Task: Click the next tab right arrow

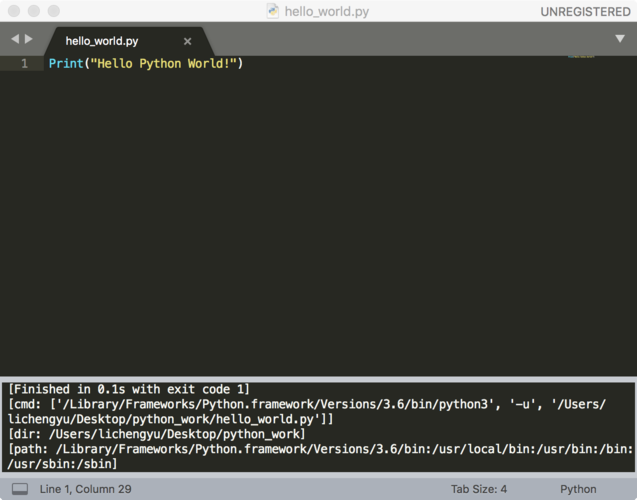Action: [x=28, y=40]
